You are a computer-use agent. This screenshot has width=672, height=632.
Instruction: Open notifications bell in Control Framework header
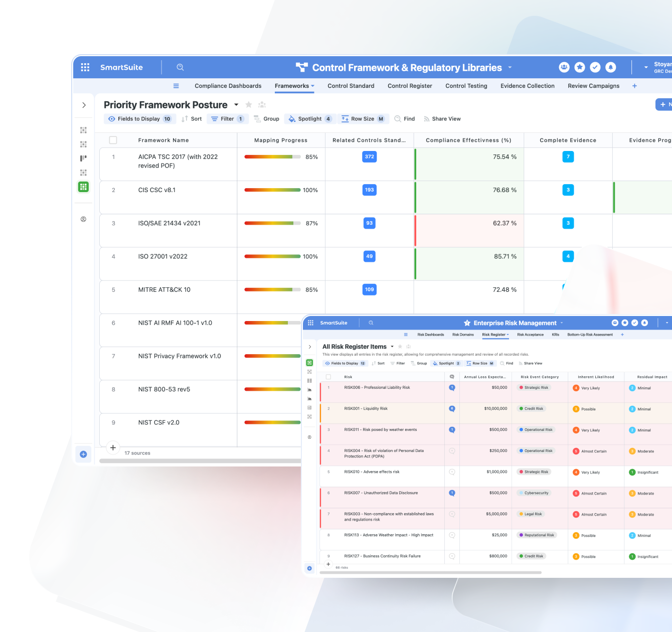tap(611, 67)
